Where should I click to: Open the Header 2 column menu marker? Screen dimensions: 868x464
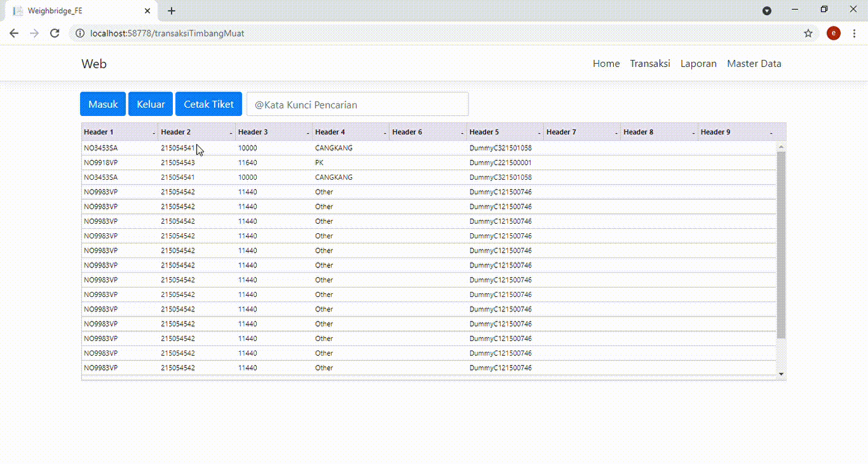[x=231, y=133]
